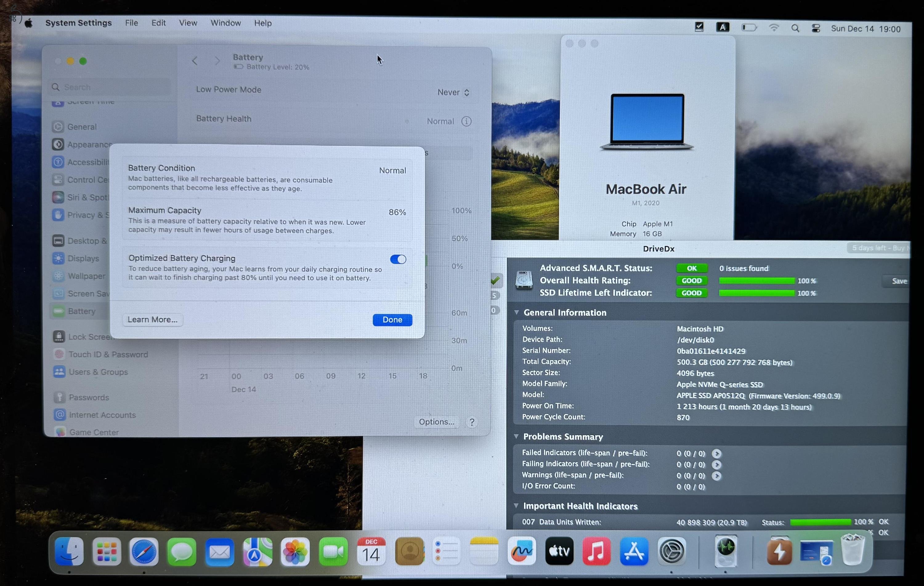Disable Optimized Battery Charging
The image size is (924, 586).
(x=398, y=259)
